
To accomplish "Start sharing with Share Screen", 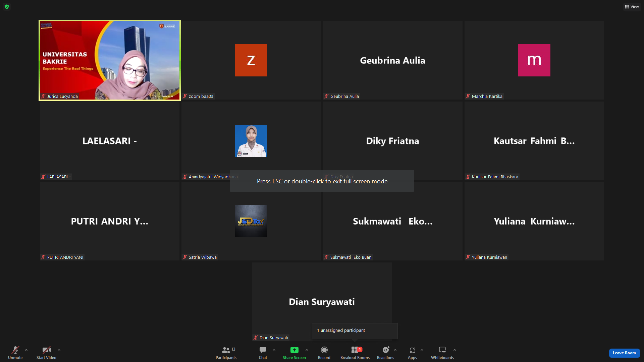I will click(x=294, y=353).
